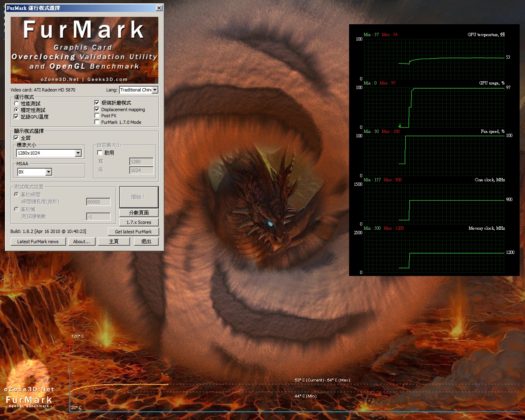This screenshot has height=420, width=525.
Task: Click the 主頁 homepage button
Action: click(x=114, y=242)
